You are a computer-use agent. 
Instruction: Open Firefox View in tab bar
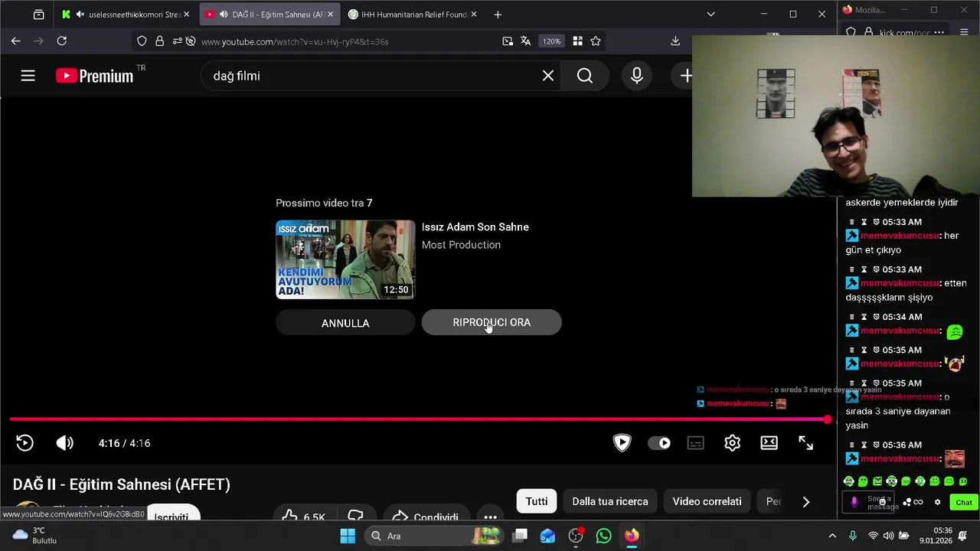coord(38,15)
